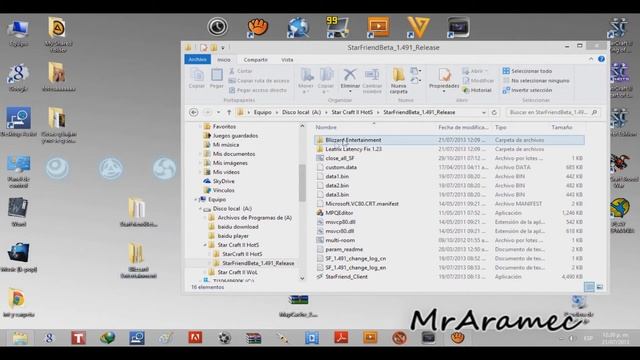This screenshot has height=360, width=640.
Task: Click the Copiar ribbon icon
Action: 197,78
